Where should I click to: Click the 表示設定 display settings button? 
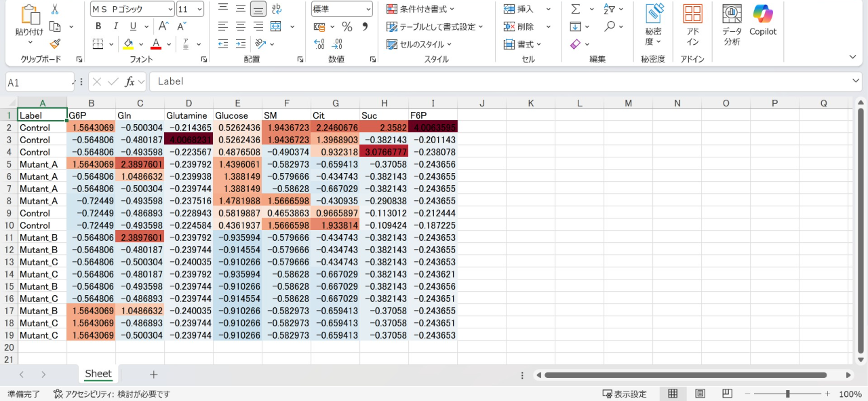pyautogui.click(x=625, y=393)
